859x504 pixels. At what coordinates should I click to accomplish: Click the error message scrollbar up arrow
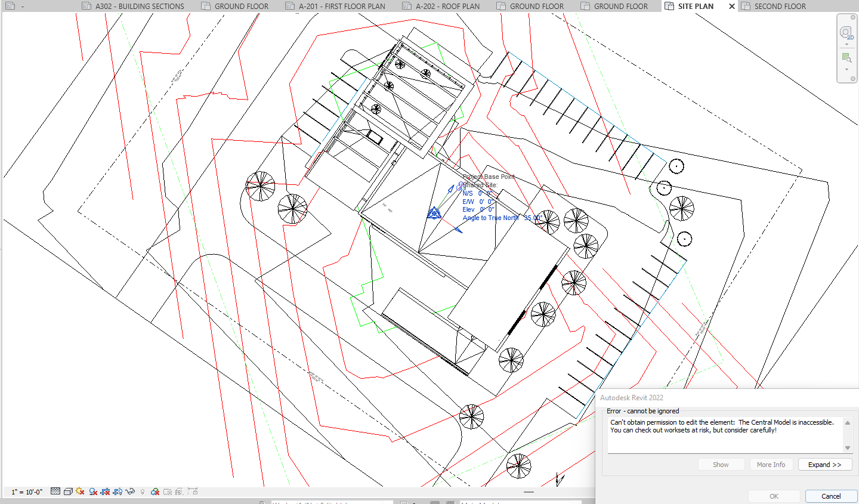pyautogui.click(x=847, y=423)
